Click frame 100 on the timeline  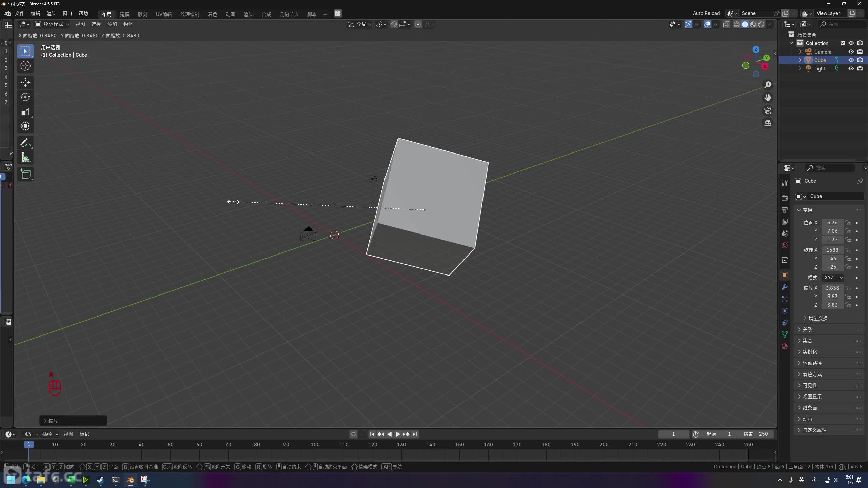(315, 444)
